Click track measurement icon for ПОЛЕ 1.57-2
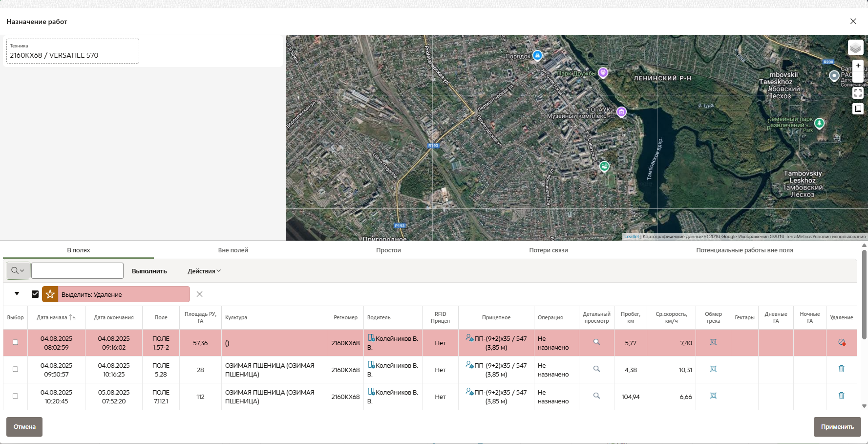The height and width of the screenshot is (444, 868). click(x=713, y=342)
